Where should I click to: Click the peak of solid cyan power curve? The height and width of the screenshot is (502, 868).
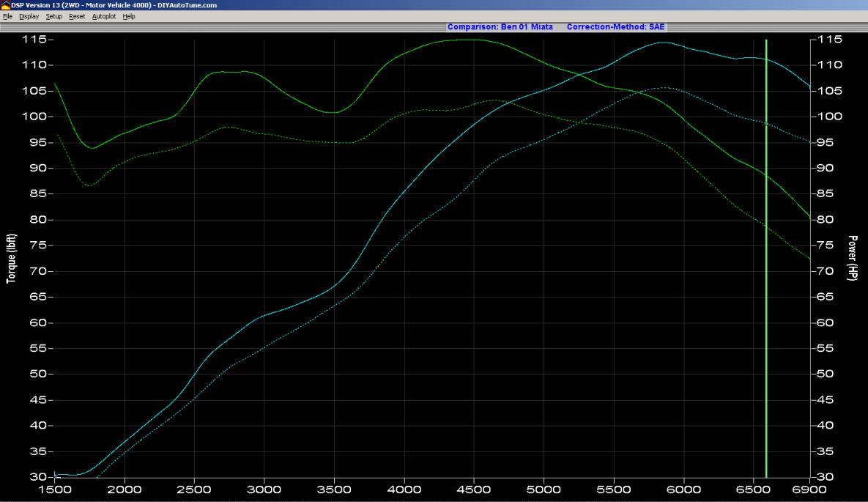point(661,43)
